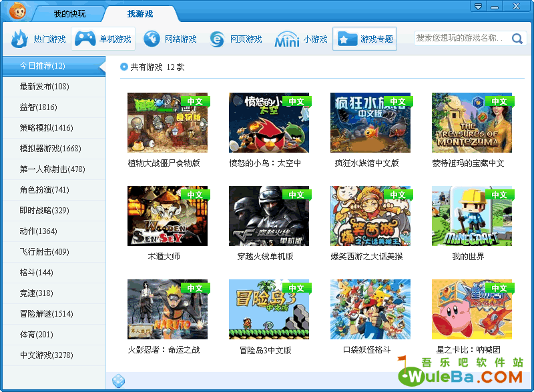Open 口袋妖怪格斗 Pokemon thumbnail
The width and height of the screenshot is (534, 392).
click(370, 309)
